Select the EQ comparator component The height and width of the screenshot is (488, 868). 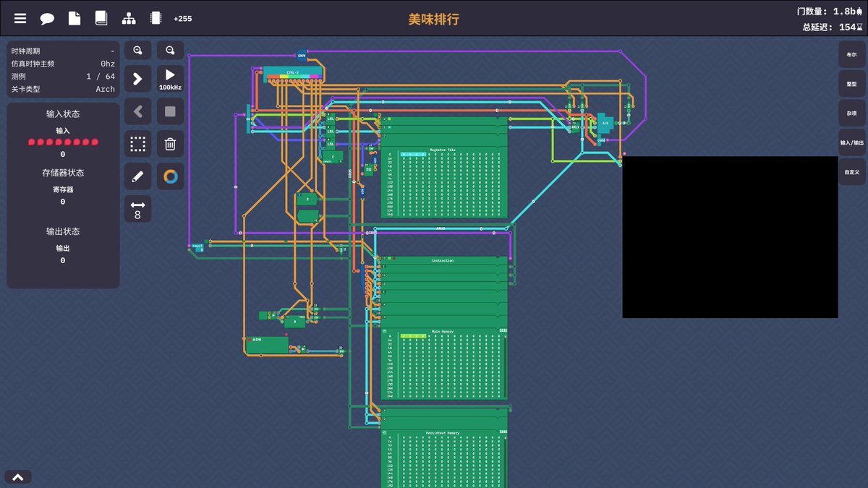[x=369, y=171]
